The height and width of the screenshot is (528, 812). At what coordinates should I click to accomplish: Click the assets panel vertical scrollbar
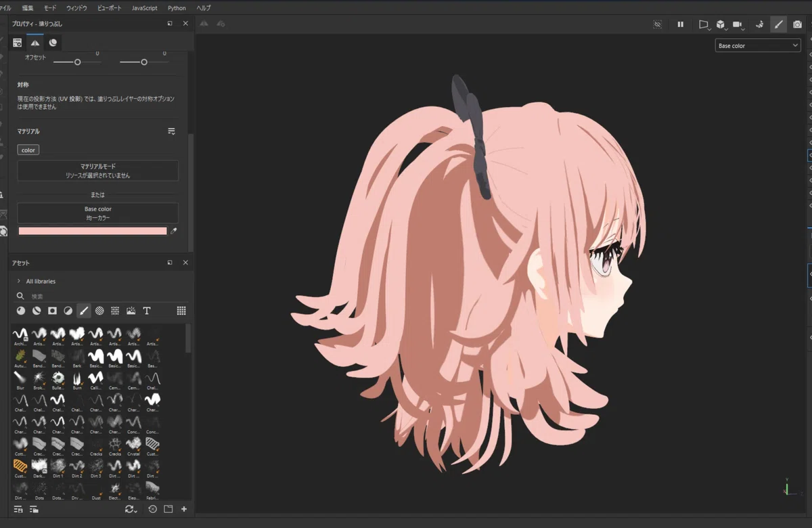point(188,338)
